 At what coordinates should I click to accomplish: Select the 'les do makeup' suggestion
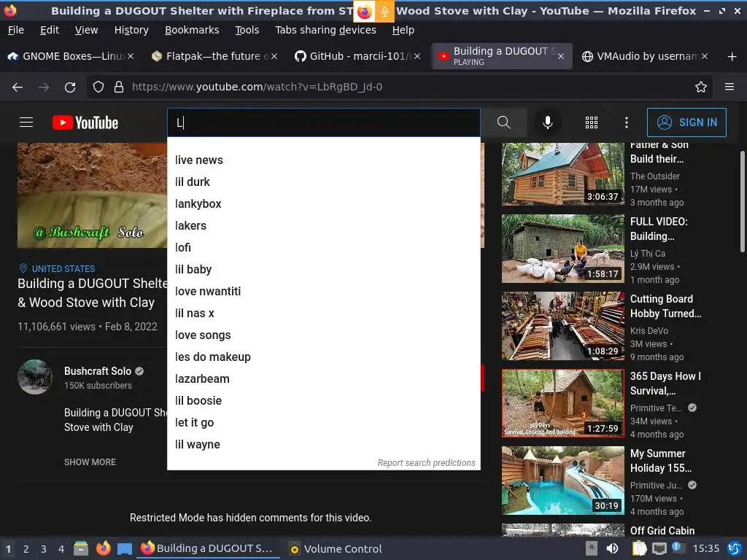(323, 357)
